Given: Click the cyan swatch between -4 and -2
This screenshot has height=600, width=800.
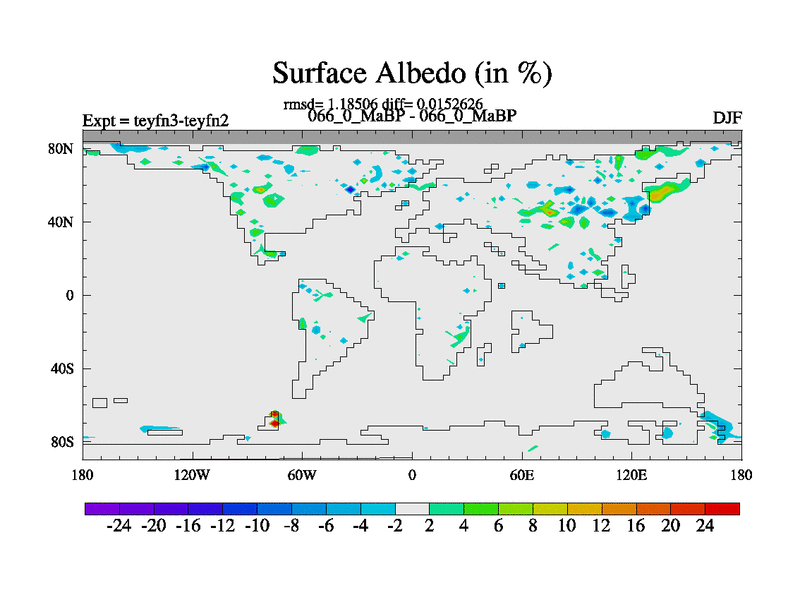Looking at the screenshot, I should point(378,509).
